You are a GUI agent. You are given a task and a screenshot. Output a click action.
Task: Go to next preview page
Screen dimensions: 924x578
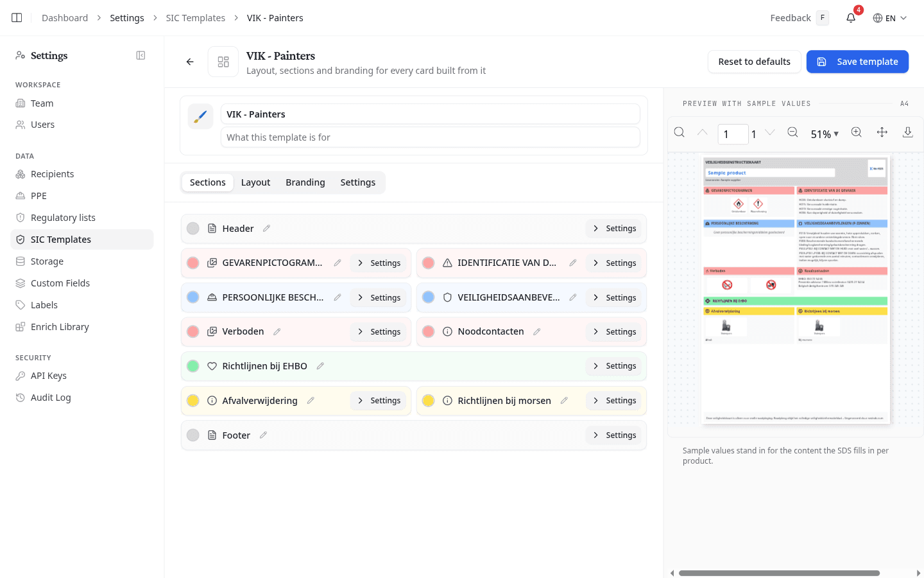pos(770,133)
